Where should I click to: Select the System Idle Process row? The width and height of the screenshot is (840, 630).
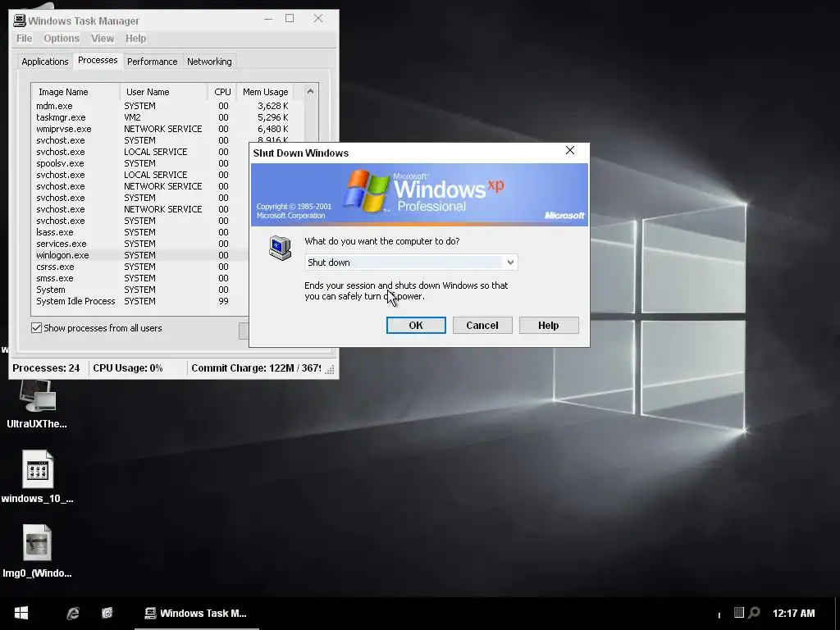click(x=140, y=301)
